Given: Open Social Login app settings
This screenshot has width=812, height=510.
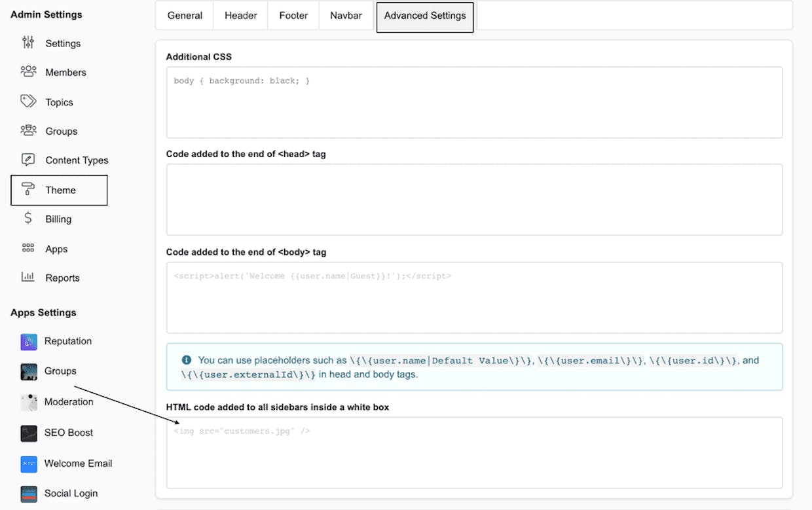Looking at the screenshot, I should (x=71, y=494).
